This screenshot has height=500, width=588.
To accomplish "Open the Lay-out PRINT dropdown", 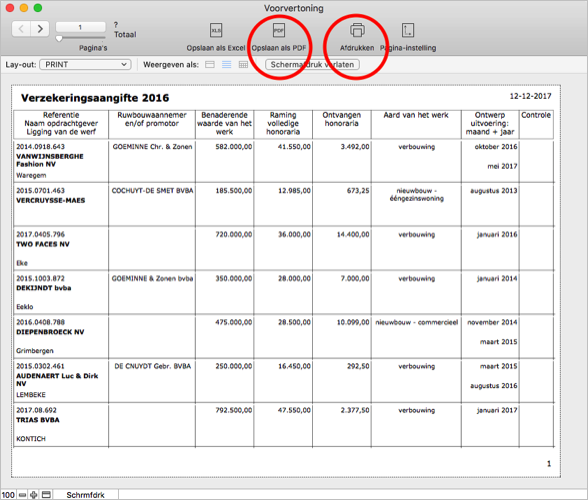I will (x=86, y=65).
